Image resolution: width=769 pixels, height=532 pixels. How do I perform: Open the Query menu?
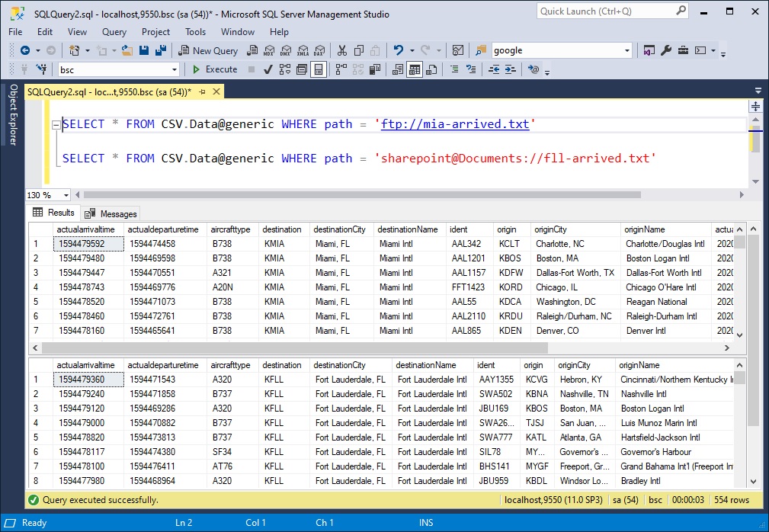click(114, 32)
